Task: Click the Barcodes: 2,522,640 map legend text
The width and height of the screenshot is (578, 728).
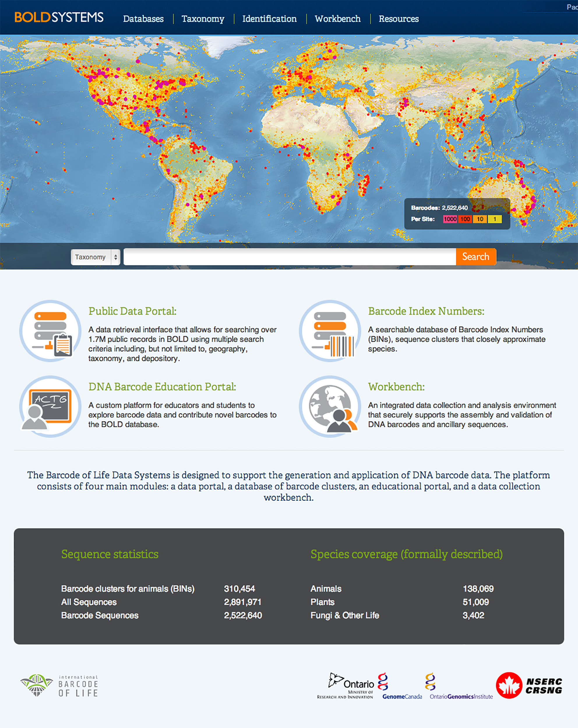Action: click(440, 208)
